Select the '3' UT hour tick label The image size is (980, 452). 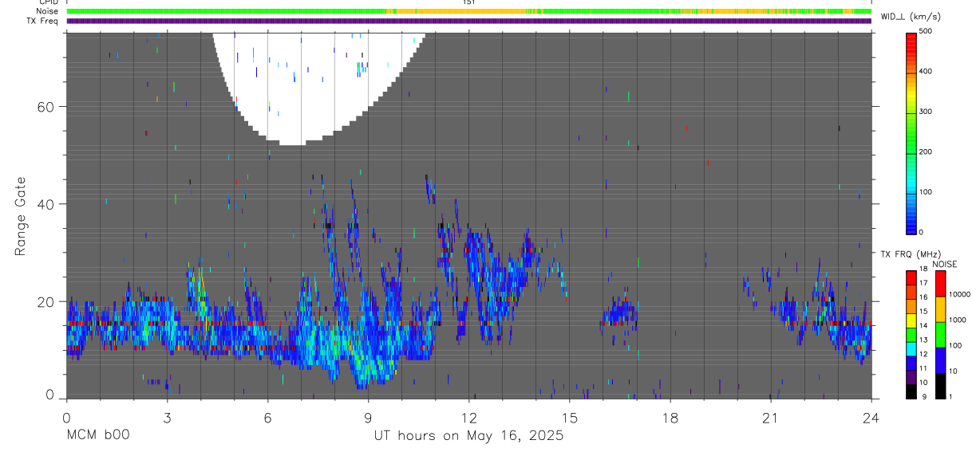point(167,417)
